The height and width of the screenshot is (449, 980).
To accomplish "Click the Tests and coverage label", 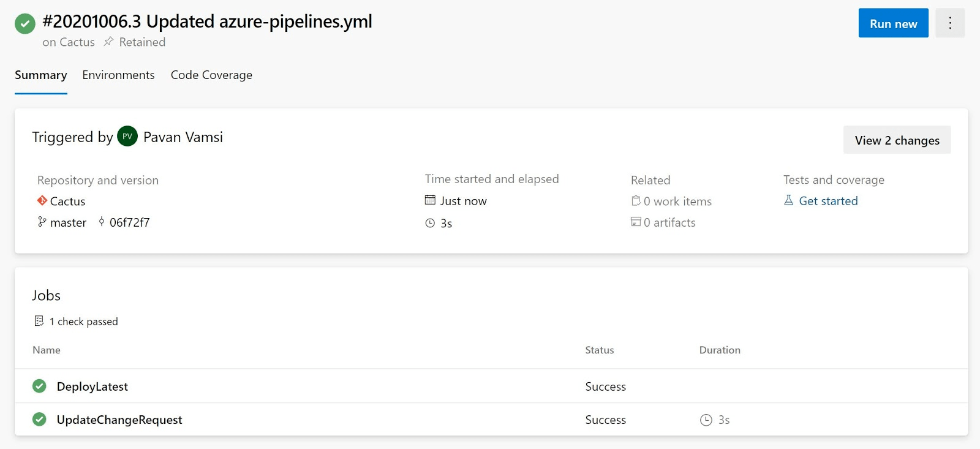I will pyautogui.click(x=834, y=179).
